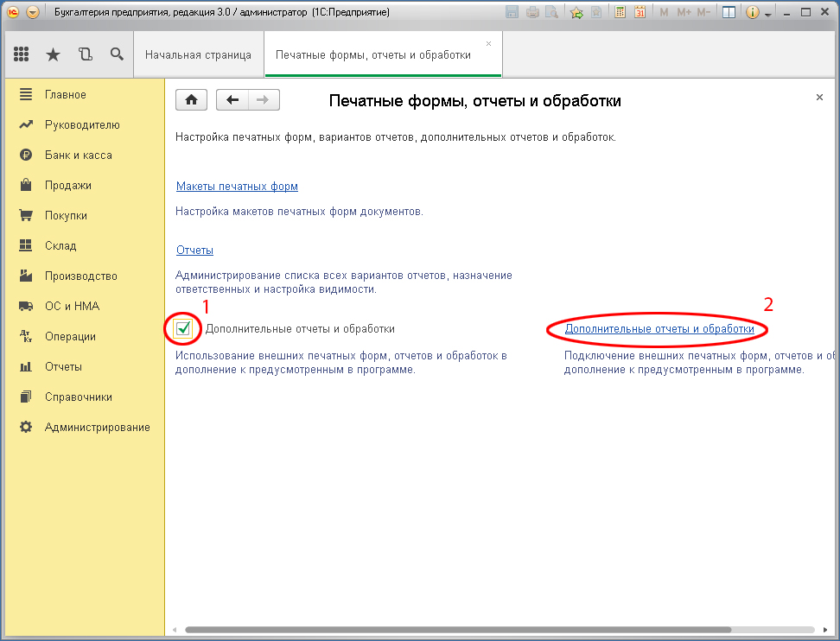Maximize the 1C application window
Viewport: 840px width, 641px height.
point(805,12)
